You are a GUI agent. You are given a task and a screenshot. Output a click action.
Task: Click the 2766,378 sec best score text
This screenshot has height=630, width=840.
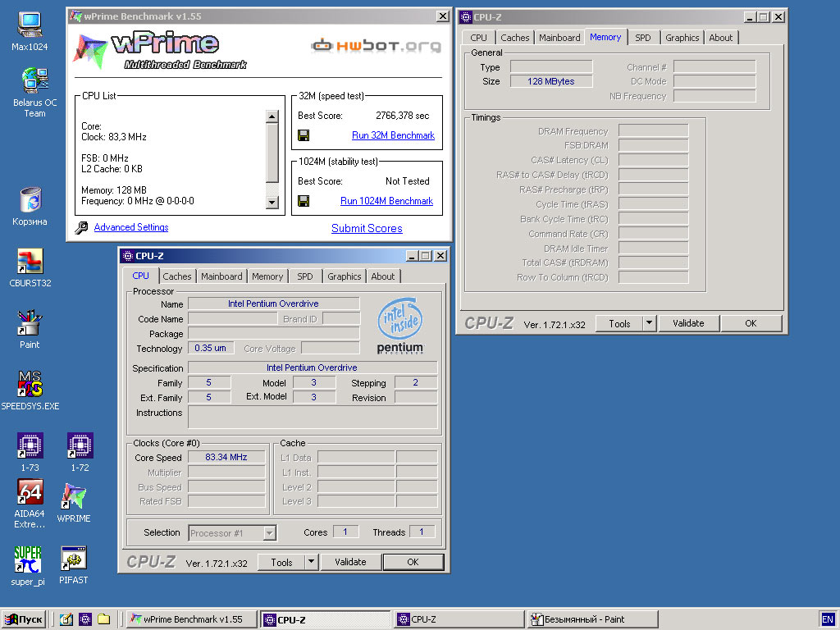[x=402, y=116]
